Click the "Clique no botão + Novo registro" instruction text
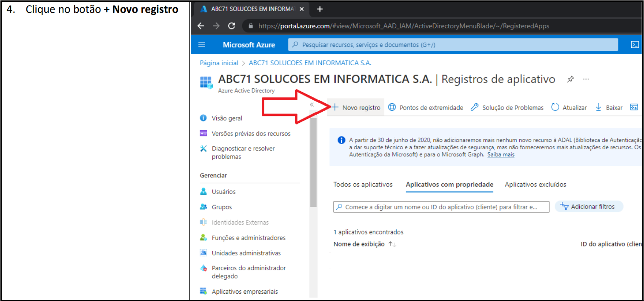This screenshot has width=644, height=301. click(102, 9)
